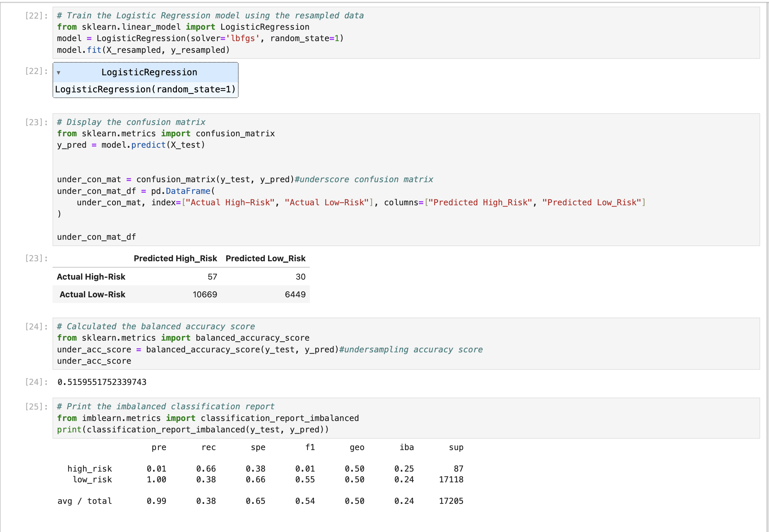Click the under_con_mat_df = pd.DataFrame( line
The width and height of the screenshot is (769, 532).
coord(136,191)
